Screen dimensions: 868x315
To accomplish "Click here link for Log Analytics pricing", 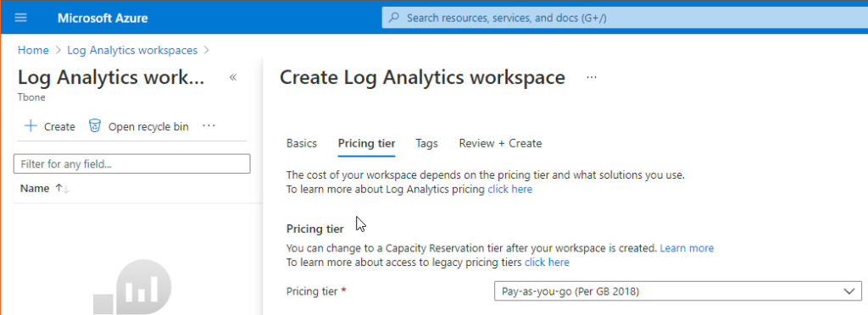I will pos(509,190).
